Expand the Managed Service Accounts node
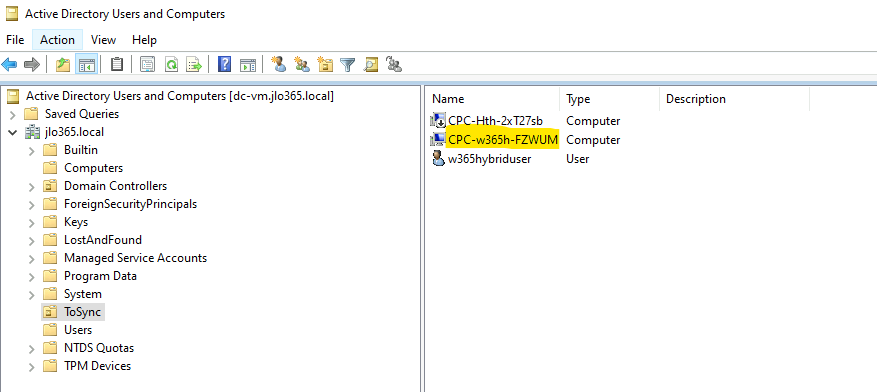The width and height of the screenshot is (877, 392). (x=32, y=258)
